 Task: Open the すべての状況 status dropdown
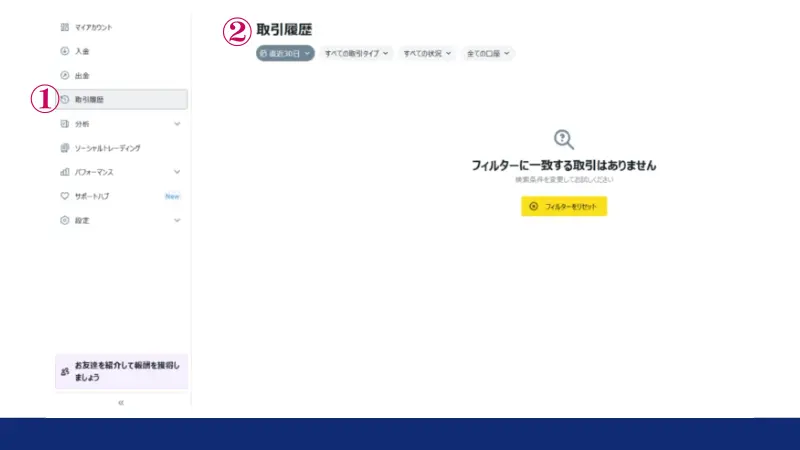pyautogui.click(x=428, y=53)
